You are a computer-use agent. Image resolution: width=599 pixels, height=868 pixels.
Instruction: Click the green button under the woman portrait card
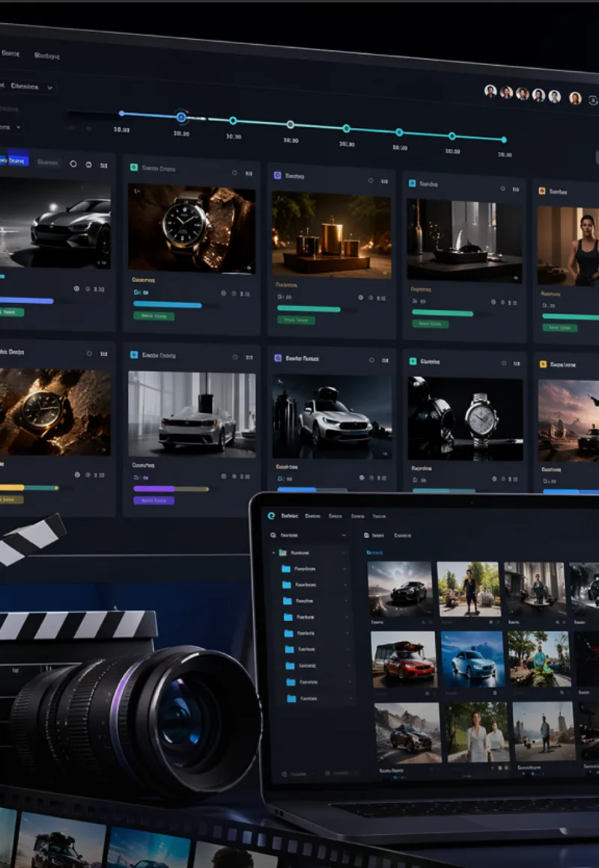(559, 328)
